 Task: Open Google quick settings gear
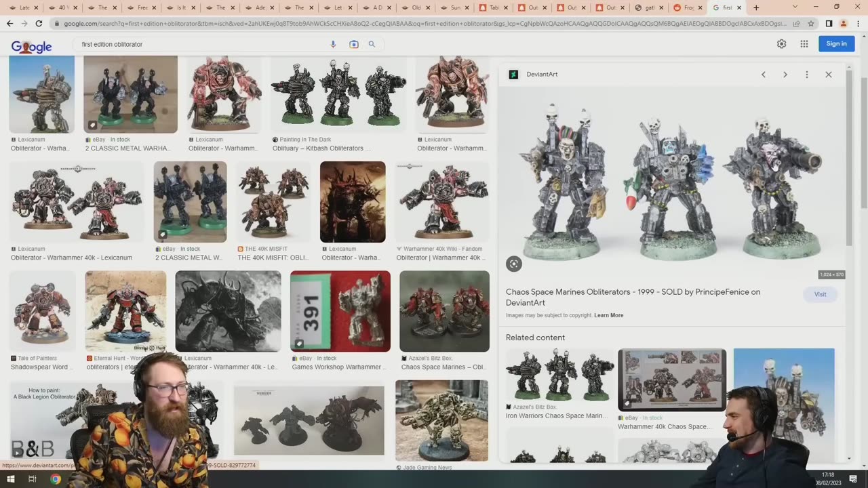coord(781,44)
